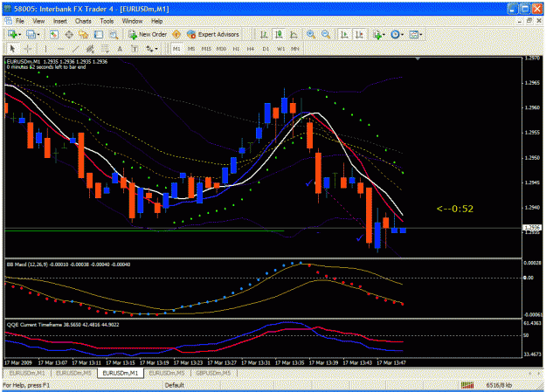Open the File menu
546x392 pixels.
[20, 21]
